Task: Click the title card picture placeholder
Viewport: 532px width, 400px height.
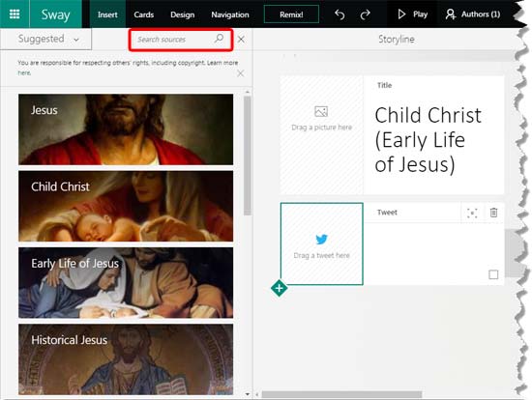Action: [322, 135]
